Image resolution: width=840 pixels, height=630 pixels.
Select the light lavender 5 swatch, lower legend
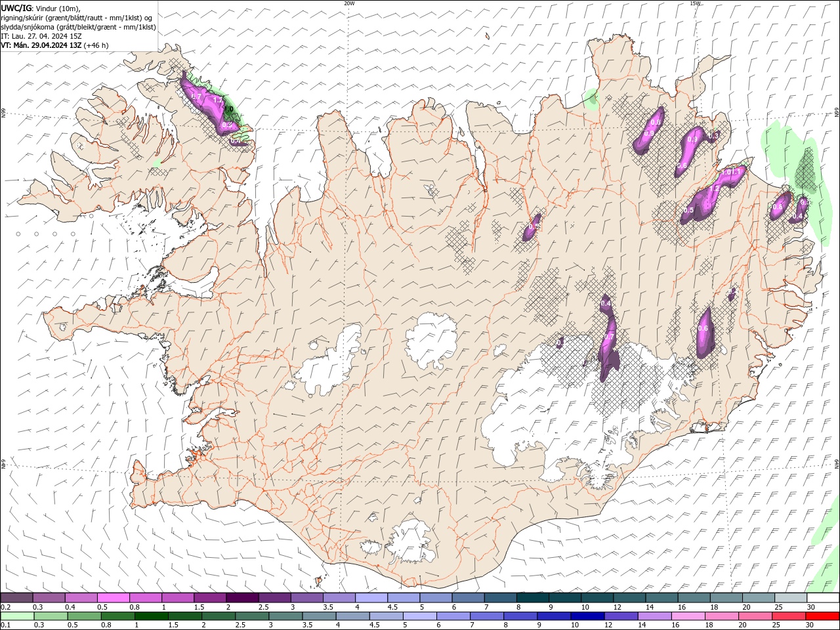(419, 616)
